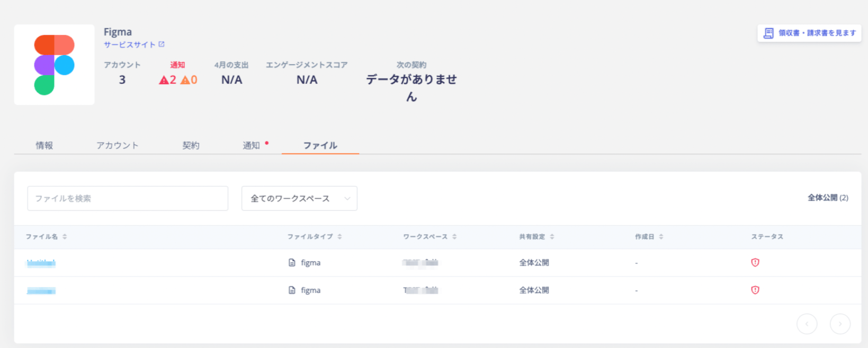Open the 全てのワークスペース dropdown
The width and height of the screenshot is (868, 348).
pyautogui.click(x=299, y=198)
